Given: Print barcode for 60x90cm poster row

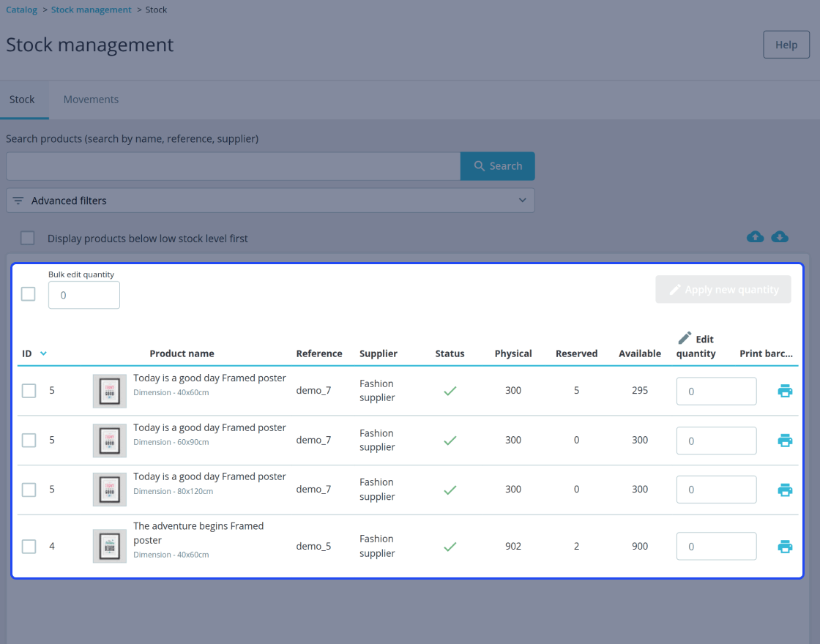Looking at the screenshot, I should click(x=784, y=440).
